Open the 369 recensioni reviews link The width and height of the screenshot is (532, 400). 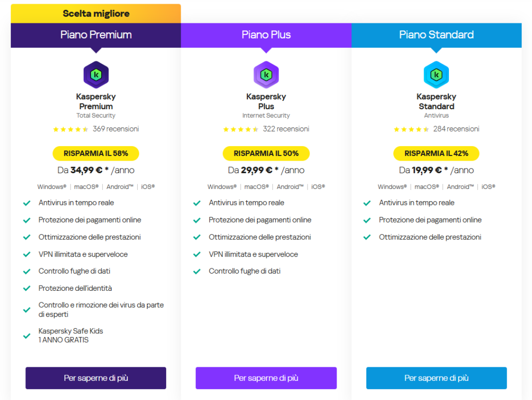coord(116,129)
